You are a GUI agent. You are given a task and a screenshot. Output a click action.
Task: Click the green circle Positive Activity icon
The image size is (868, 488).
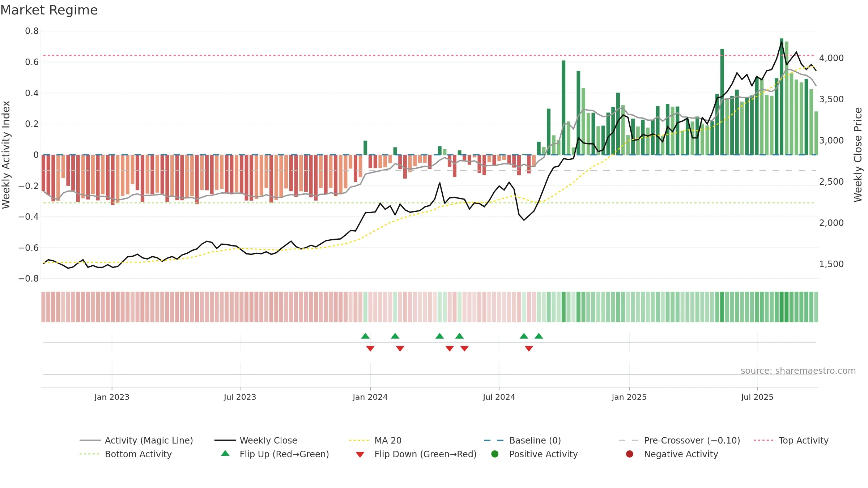coord(495,454)
